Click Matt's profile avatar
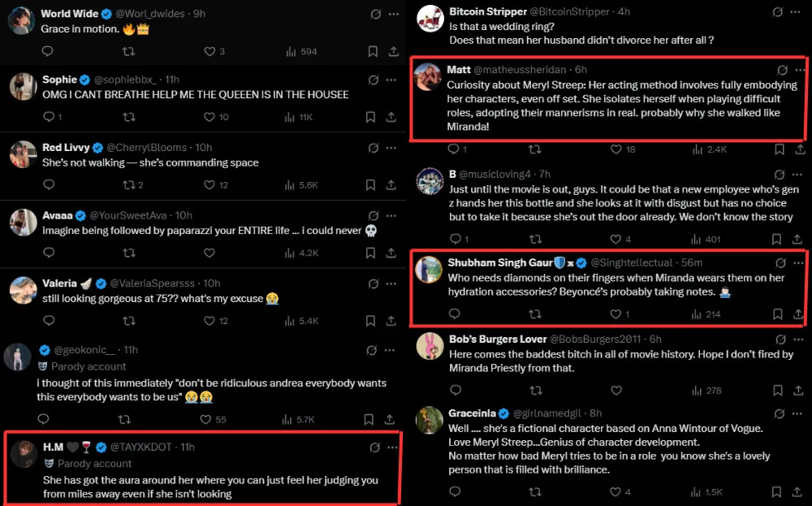Image resolution: width=812 pixels, height=506 pixels. [x=429, y=78]
